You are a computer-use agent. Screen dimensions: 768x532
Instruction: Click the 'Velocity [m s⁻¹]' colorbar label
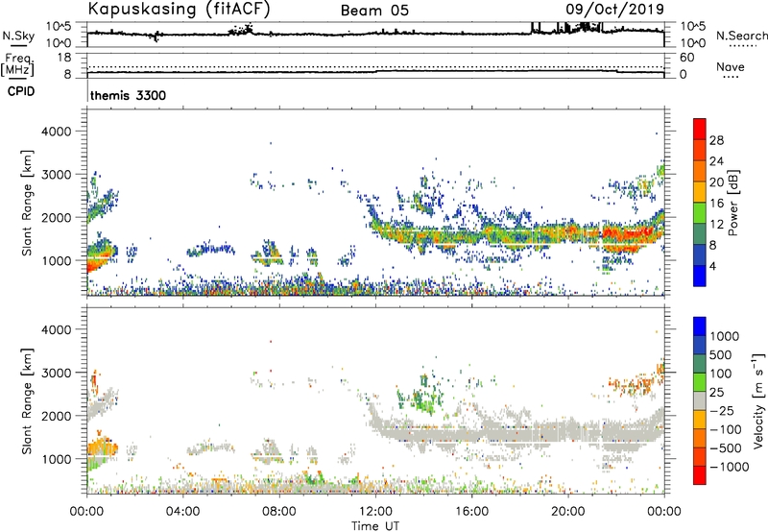click(x=758, y=400)
